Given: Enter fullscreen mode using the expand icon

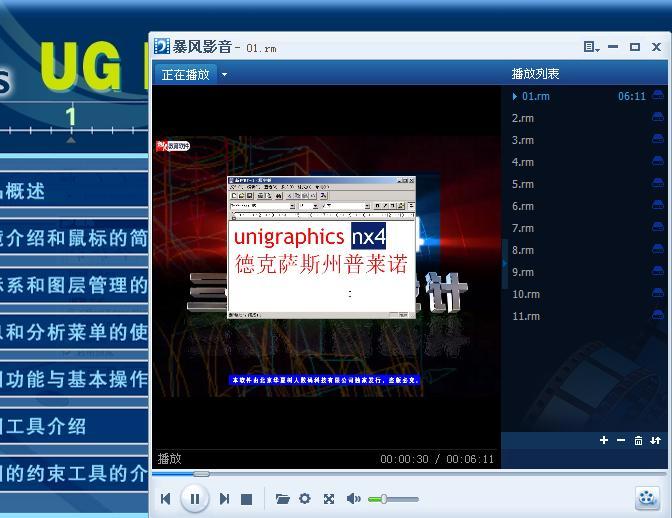Looking at the screenshot, I should pos(329,499).
